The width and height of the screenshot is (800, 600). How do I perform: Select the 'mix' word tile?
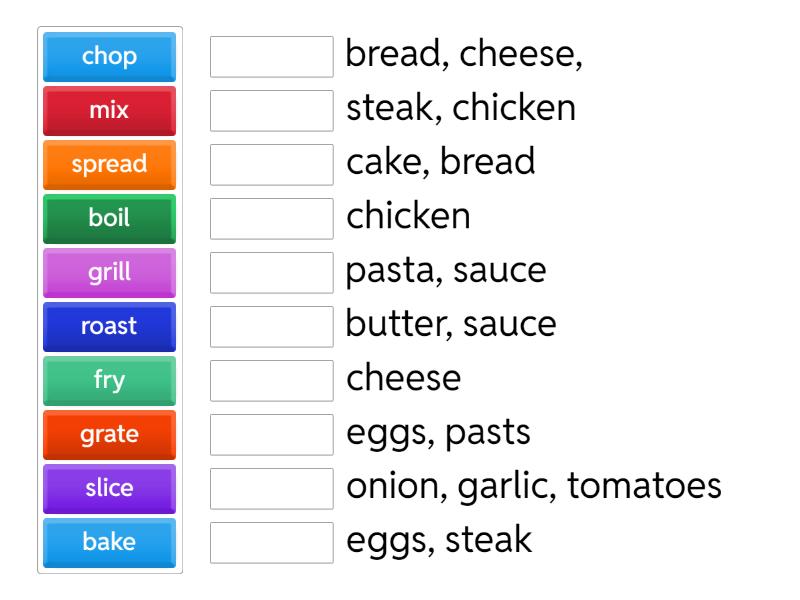tap(108, 111)
